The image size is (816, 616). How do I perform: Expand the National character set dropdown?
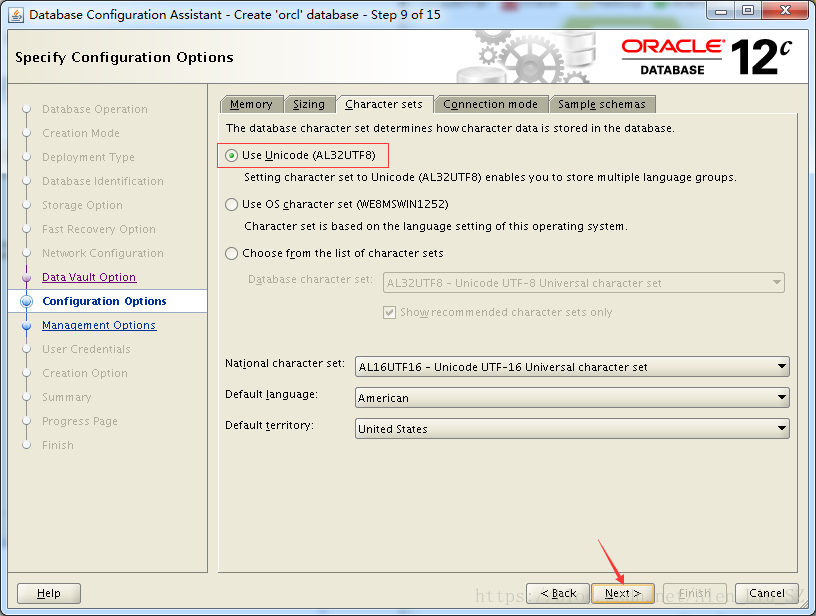click(572, 367)
